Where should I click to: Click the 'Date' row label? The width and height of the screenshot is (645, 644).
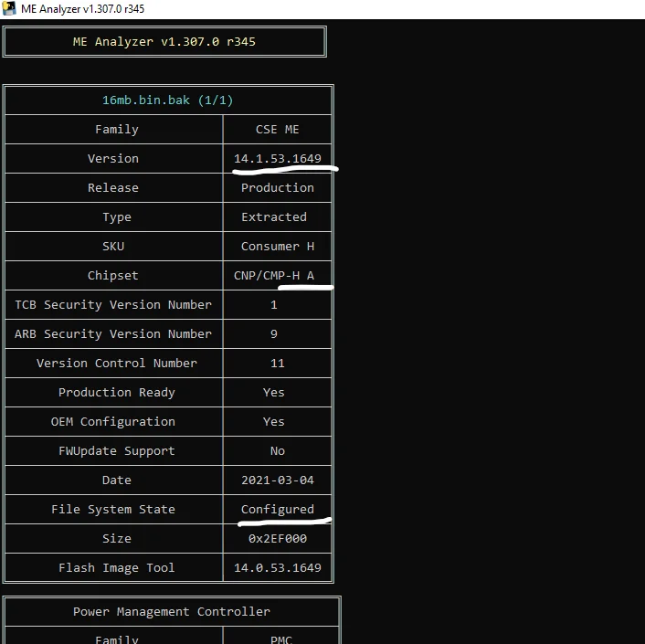[117, 480]
